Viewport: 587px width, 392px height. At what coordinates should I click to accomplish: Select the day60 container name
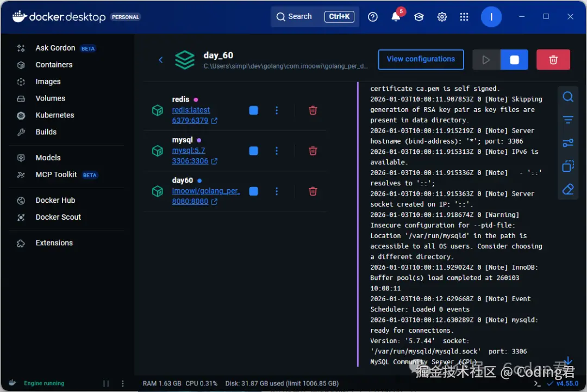pyautogui.click(x=183, y=181)
